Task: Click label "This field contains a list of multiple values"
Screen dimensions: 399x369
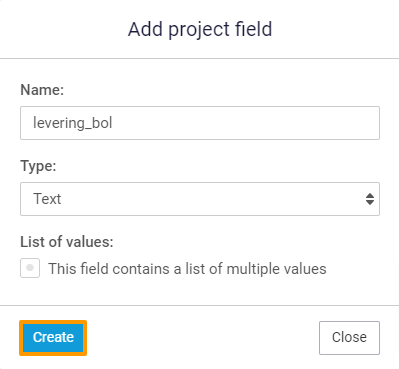Action: pos(187,269)
